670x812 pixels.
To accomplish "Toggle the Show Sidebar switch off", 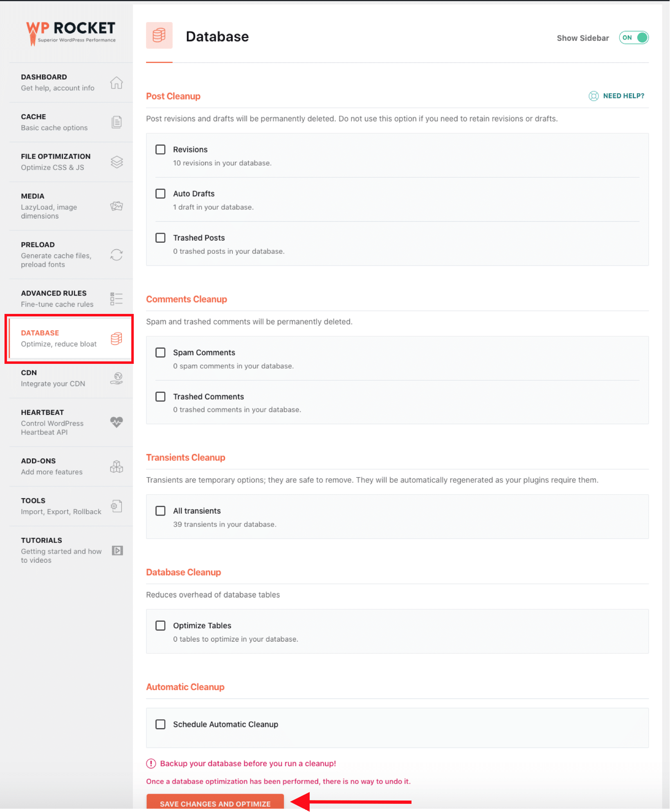I will [x=633, y=38].
